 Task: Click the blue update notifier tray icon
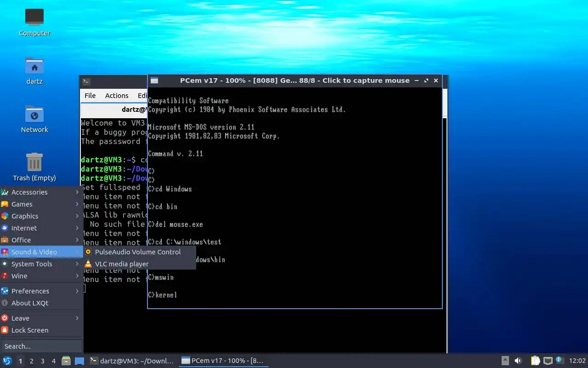(x=559, y=360)
